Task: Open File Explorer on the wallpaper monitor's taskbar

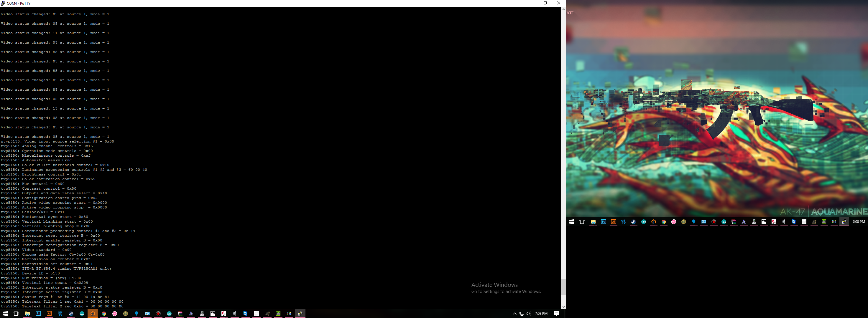Action: [x=593, y=222]
